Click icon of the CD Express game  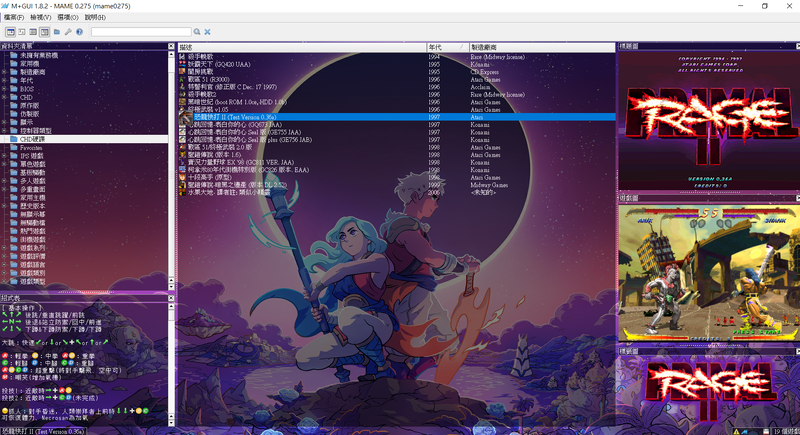(x=182, y=72)
